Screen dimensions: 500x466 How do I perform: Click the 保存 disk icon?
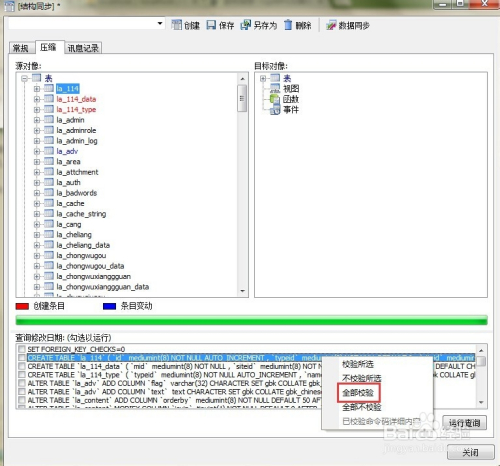211,25
